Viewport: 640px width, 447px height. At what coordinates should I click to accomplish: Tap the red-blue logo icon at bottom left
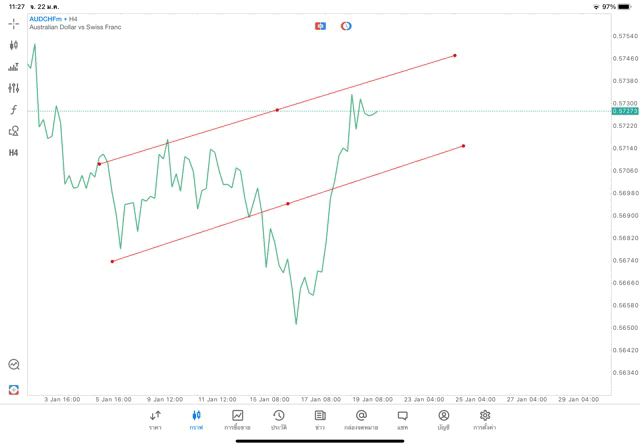(14, 389)
